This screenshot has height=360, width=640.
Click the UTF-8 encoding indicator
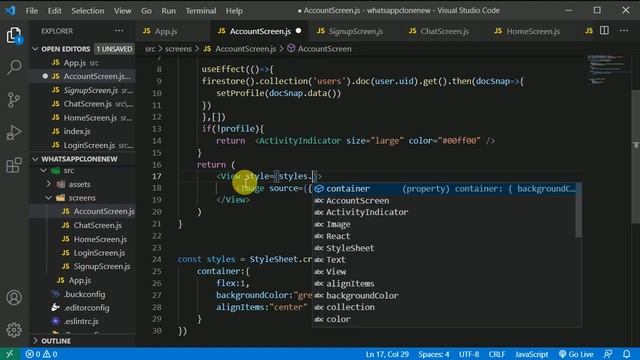[469, 354]
